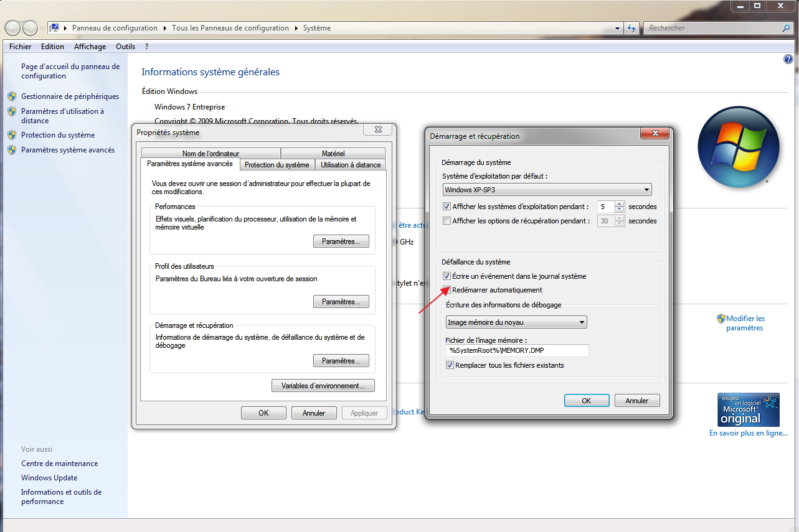
Task: Uncheck Écrire un événement dans le journal système
Action: tap(447, 276)
